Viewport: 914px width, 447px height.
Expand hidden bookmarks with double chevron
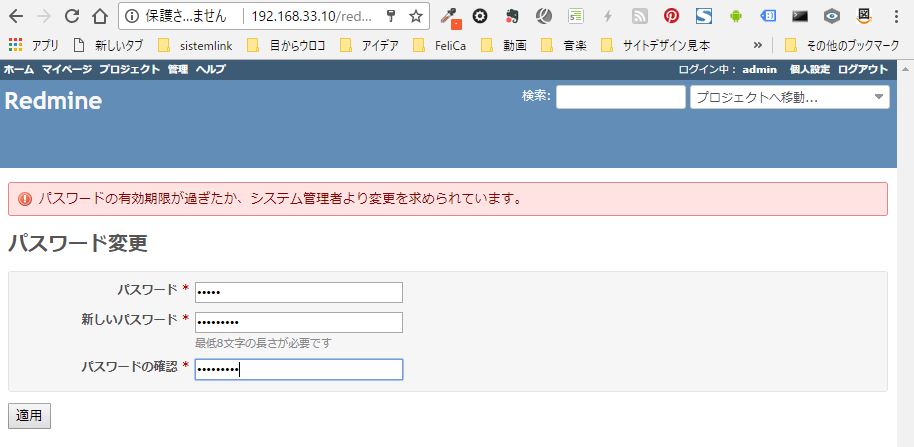[757, 45]
